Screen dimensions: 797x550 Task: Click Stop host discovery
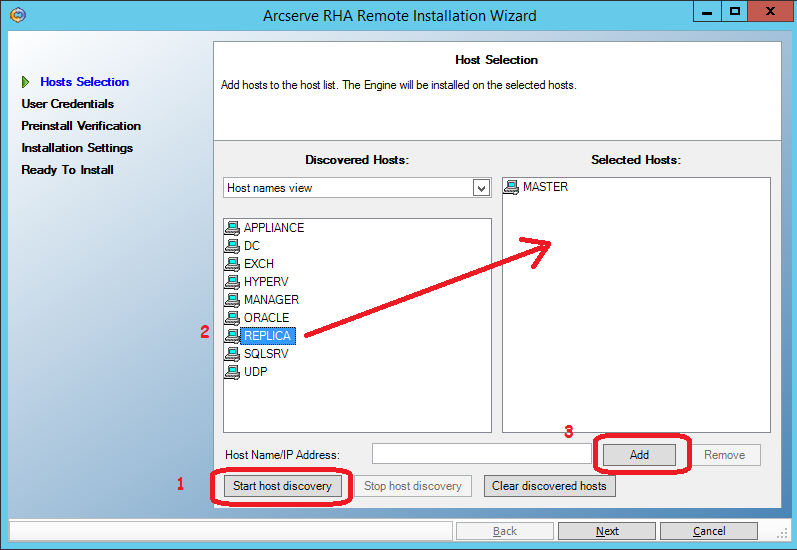coord(413,486)
